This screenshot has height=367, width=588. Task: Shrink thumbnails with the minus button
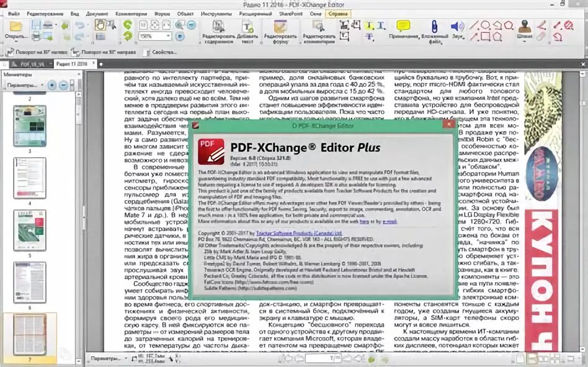coord(63,85)
